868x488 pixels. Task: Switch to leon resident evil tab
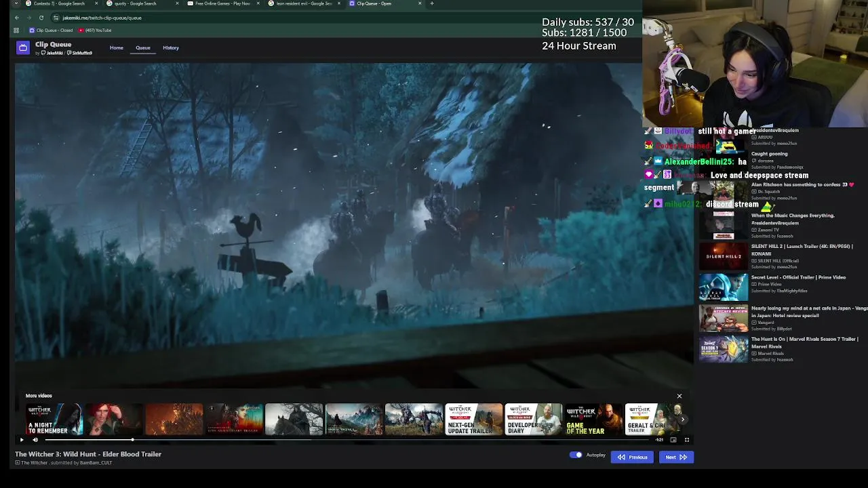coord(304,3)
